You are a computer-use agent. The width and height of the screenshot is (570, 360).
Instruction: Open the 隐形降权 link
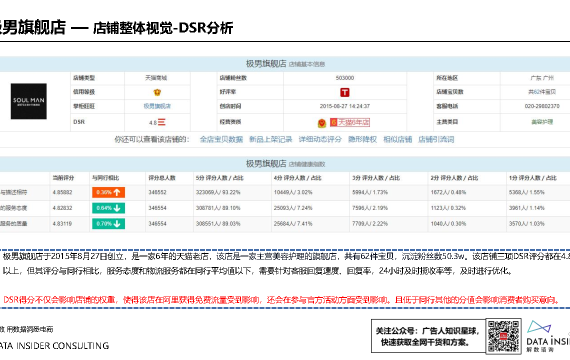(x=362, y=139)
